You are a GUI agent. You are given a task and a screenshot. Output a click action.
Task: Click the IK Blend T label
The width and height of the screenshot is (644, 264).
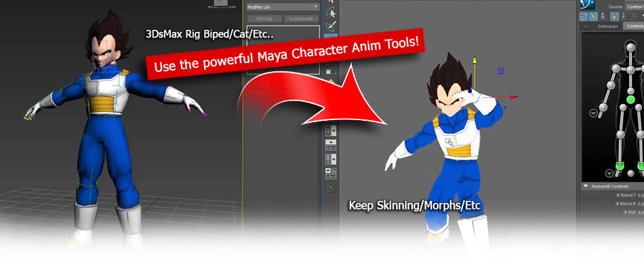(x=626, y=195)
